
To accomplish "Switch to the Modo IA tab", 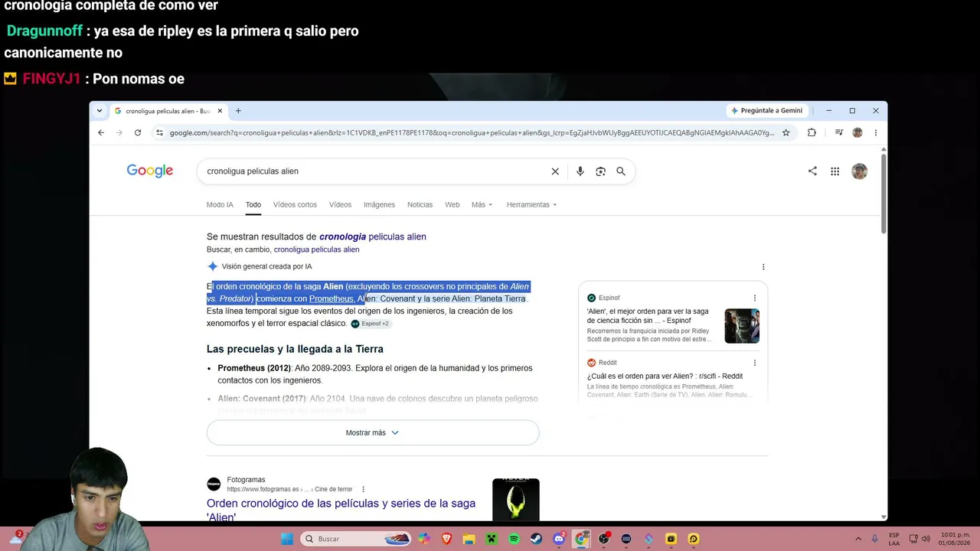I will [220, 205].
